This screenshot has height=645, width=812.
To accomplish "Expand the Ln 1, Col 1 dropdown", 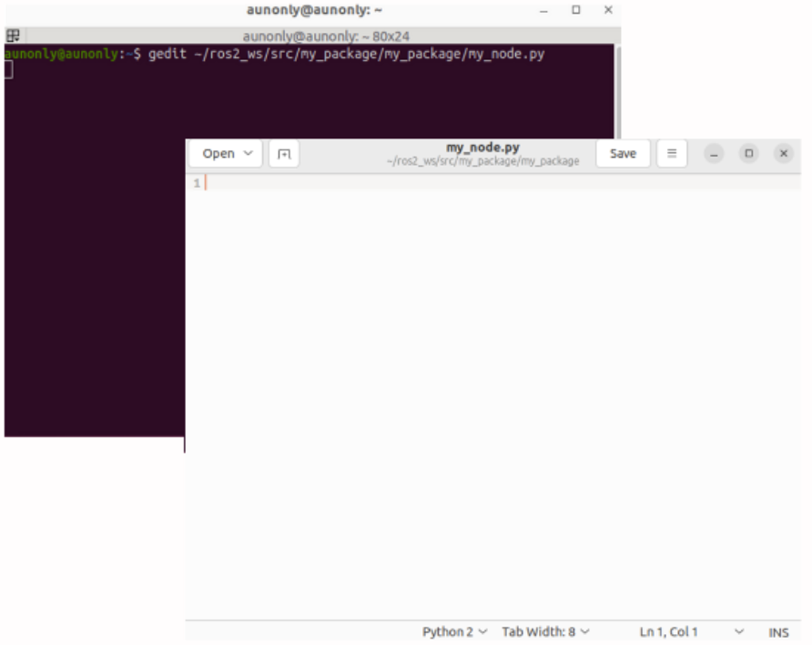I will pos(738,632).
